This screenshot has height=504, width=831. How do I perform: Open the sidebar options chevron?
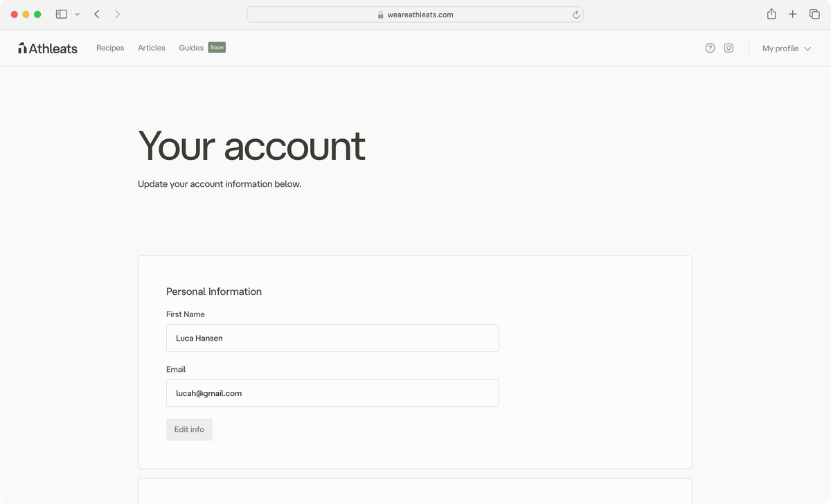pos(77,14)
